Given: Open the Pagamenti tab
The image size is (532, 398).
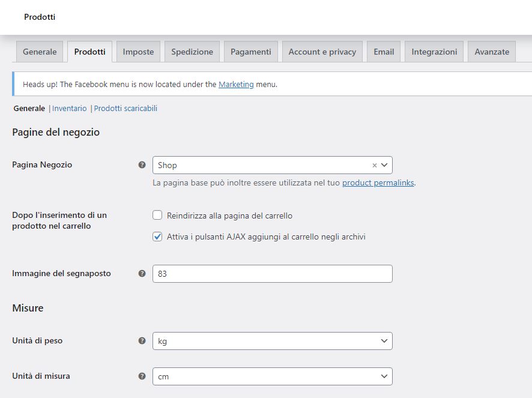Looking at the screenshot, I should coord(250,52).
